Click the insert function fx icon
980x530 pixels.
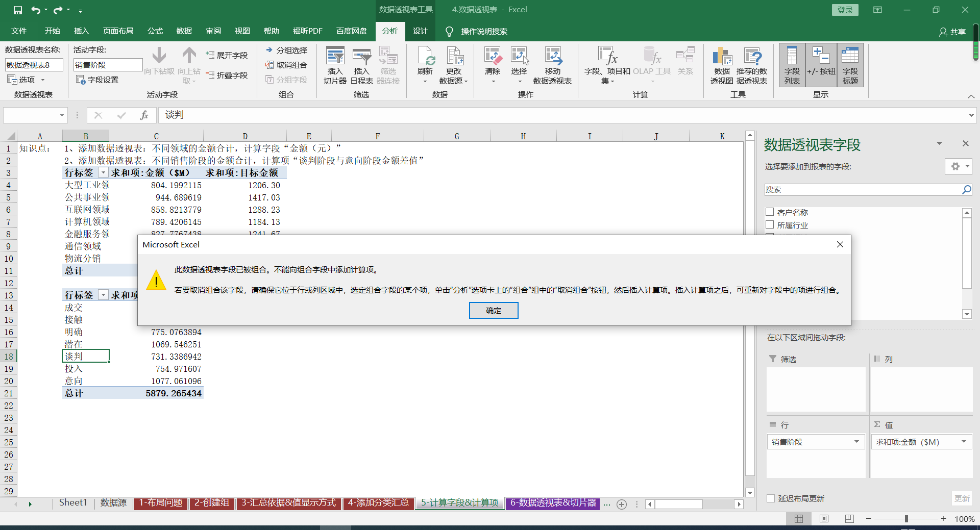[x=144, y=115]
